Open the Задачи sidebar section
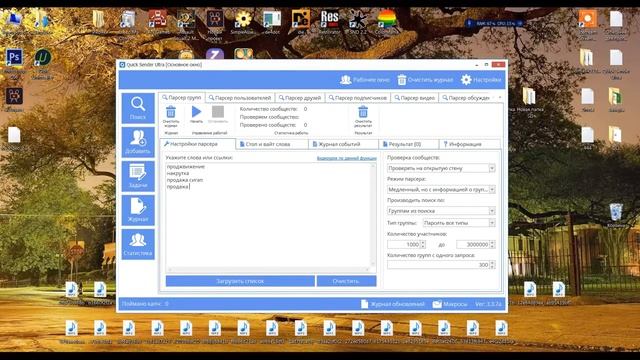 click(138, 176)
